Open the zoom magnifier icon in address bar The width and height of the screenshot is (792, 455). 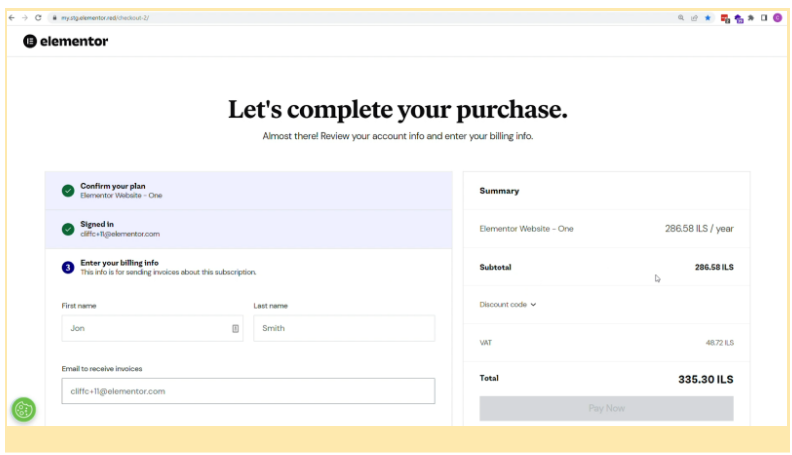pyautogui.click(x=681, y=18)
